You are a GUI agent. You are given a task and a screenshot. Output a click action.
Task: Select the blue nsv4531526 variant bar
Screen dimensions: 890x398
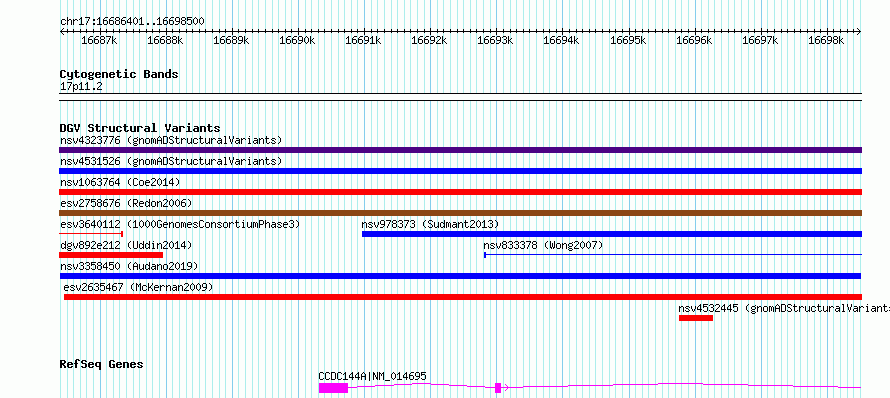click(x=460, y=171)
